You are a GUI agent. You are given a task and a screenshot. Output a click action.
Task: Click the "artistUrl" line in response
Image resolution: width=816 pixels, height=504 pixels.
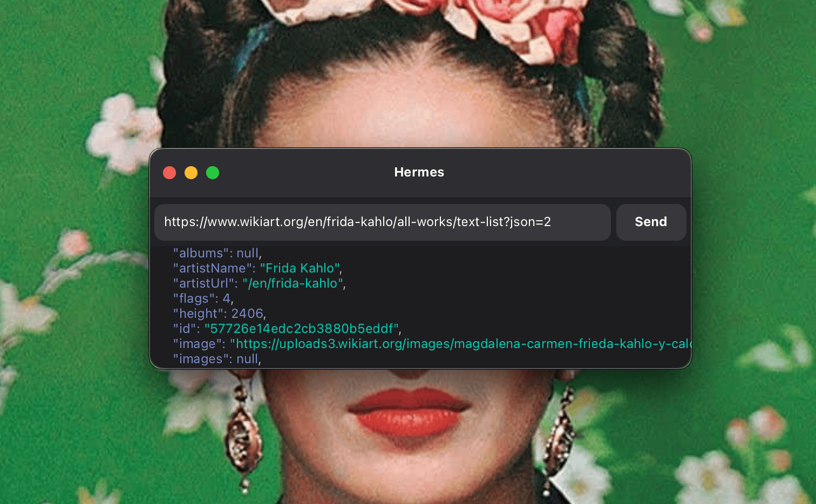pyautogui.click(x=259, y=283)
